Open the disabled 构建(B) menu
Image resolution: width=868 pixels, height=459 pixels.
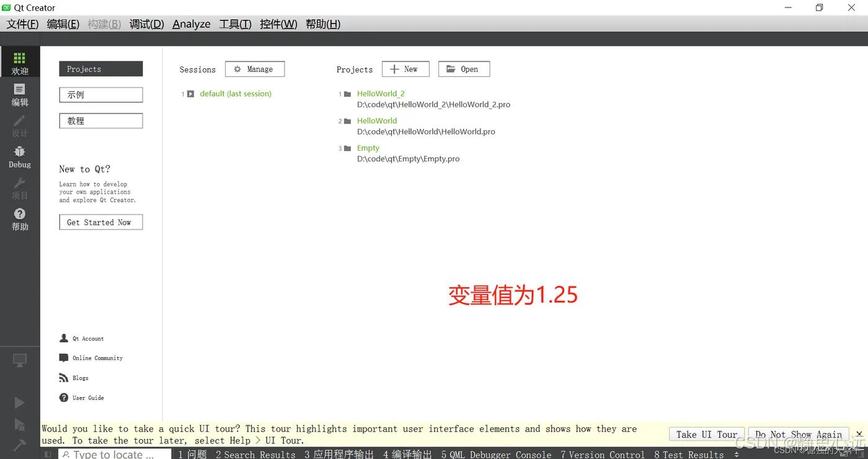tap(104, 24)
